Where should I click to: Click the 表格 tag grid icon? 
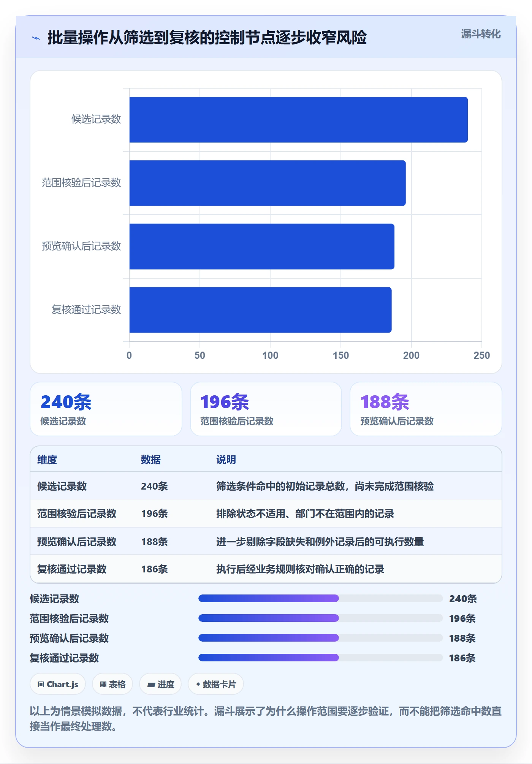pos(103,685)
